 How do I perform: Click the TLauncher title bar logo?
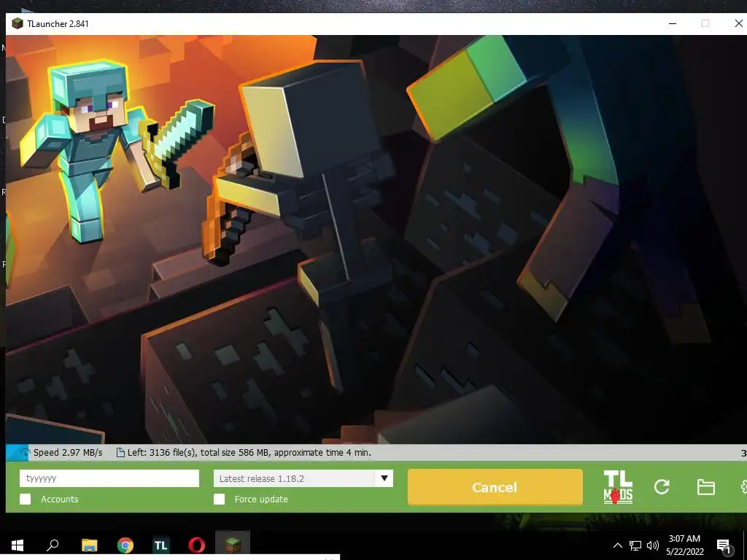(18, 23)
